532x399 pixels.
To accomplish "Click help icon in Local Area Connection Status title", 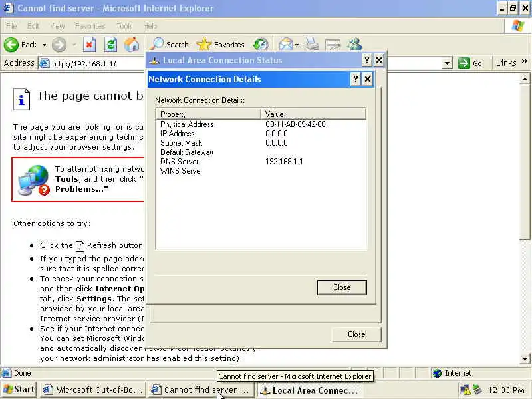I will coord(367,61).
